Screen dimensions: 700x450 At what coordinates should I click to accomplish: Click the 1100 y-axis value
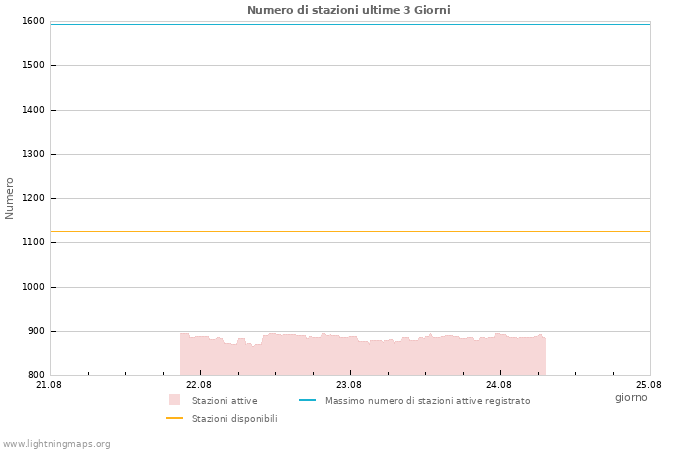[x=33, y=242]
